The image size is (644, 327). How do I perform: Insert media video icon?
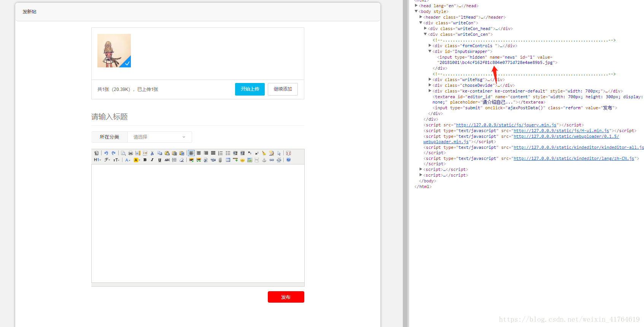(x=213, y=160)
